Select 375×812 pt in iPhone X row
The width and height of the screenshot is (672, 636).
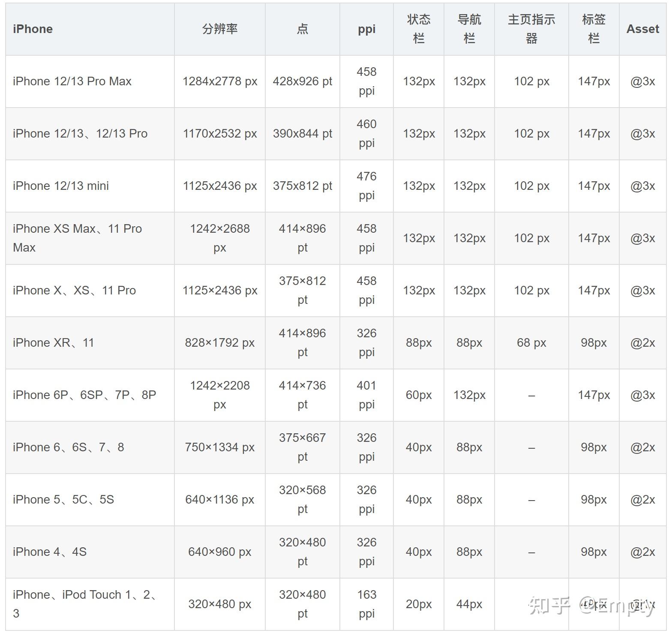(303, 291)
